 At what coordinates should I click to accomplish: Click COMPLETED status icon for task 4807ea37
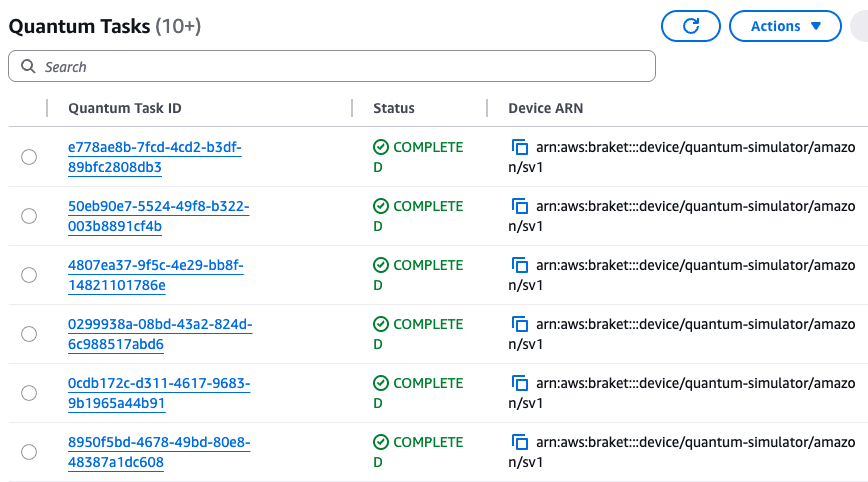click(381, 265)
